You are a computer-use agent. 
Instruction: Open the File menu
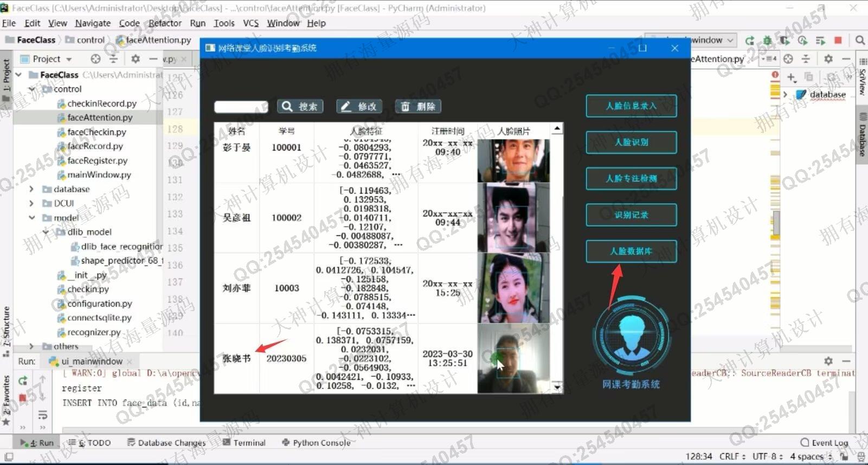click(x=9, y=23)
